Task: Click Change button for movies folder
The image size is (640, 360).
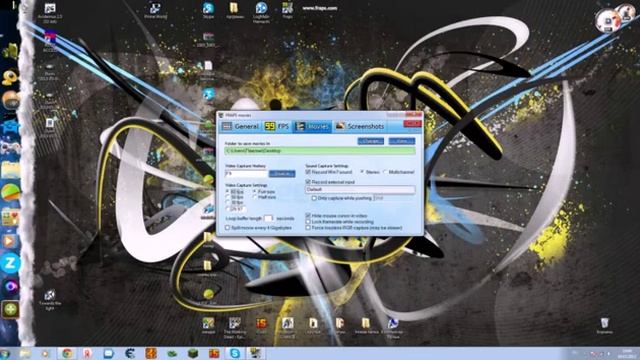Action: click(x=371, y=141)
